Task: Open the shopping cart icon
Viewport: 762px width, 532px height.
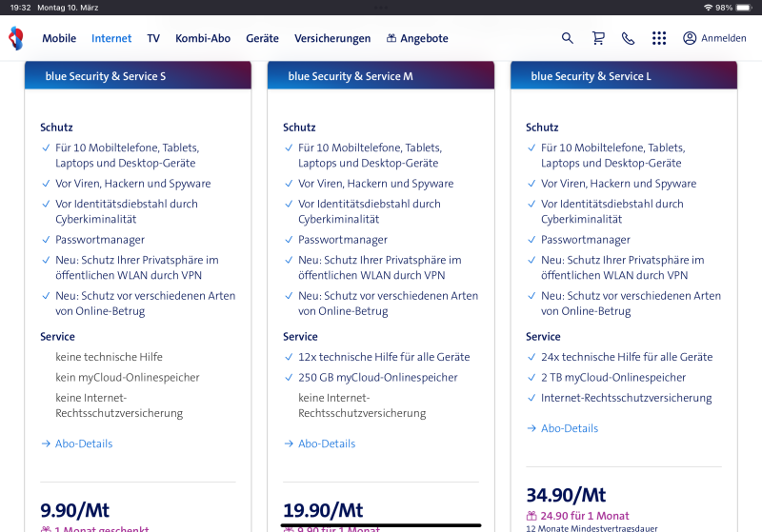Action: 598,38
